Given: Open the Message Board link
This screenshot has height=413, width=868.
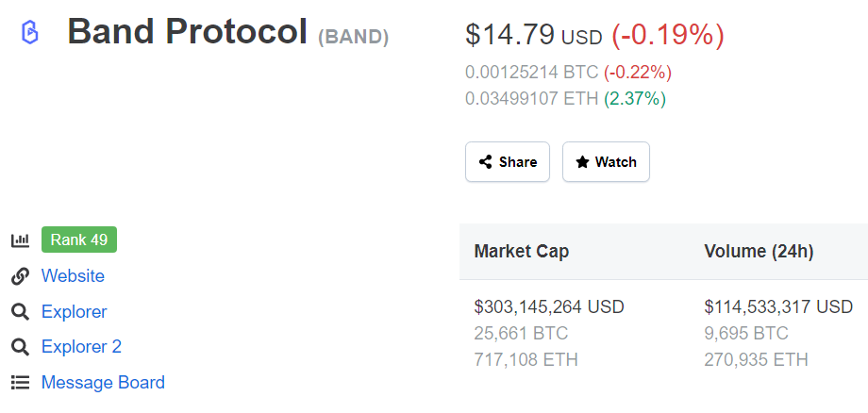Looking at the screenshot, I should pyautogui.click(x=103, y=382).
